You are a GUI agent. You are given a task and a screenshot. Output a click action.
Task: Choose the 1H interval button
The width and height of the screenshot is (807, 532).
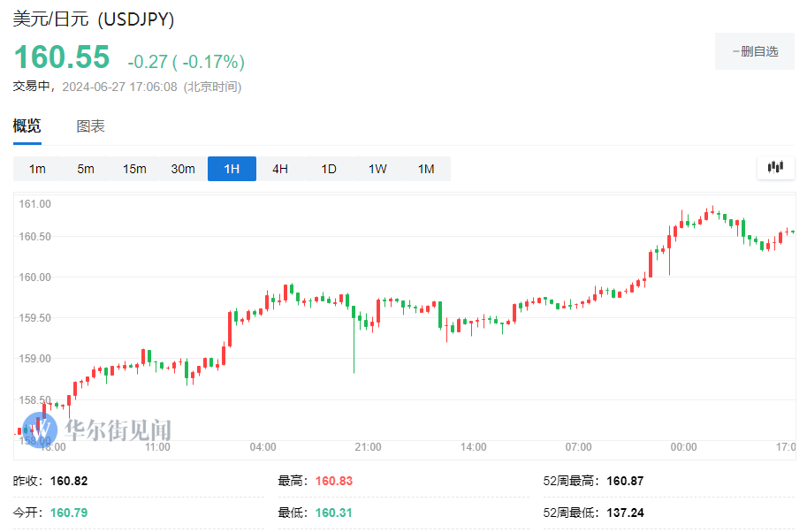click(x=232, y=169)
